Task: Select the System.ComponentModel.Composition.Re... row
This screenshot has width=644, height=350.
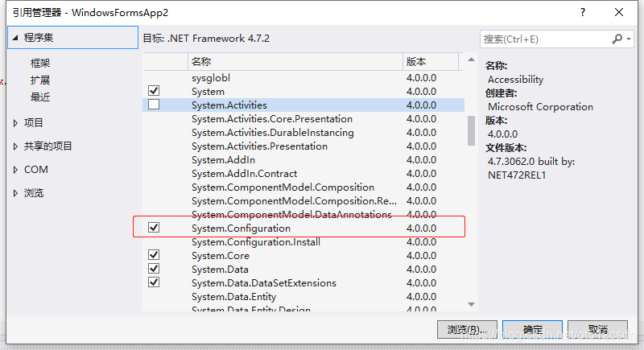Action: (x=303, y=200)
